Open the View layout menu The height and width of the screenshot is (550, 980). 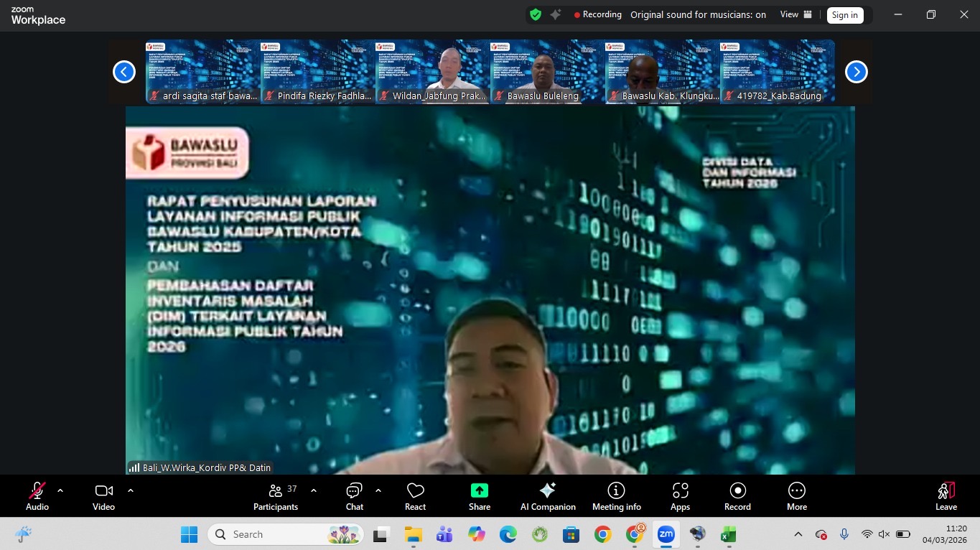(796, 14)
